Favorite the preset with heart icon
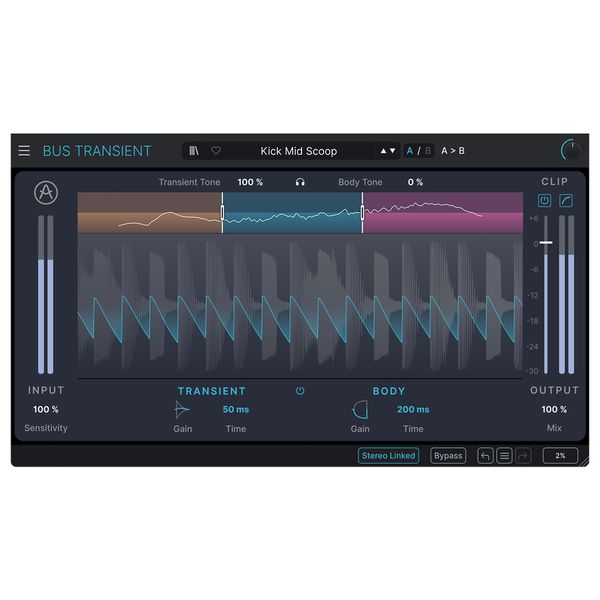This screenshot has height=600, width=600. pyautogui.click(x=216, y=151)
